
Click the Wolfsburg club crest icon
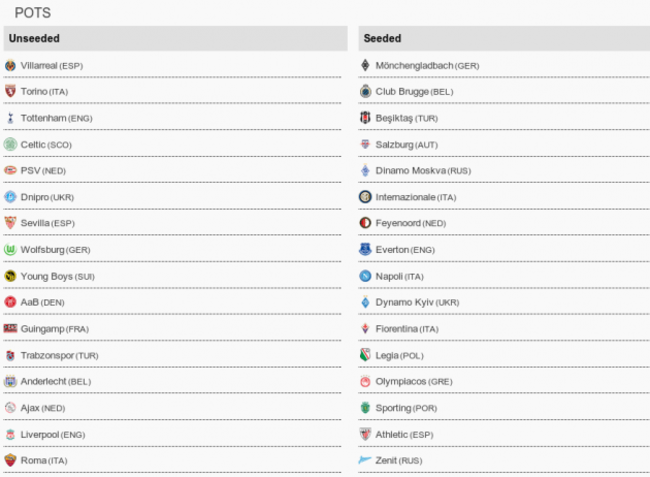click(10, 250)
